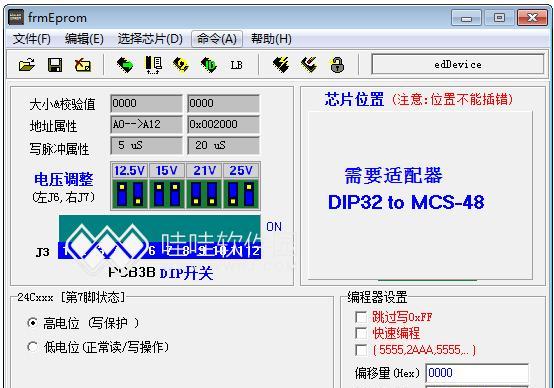Viewport: 554px width, 388px height.
Task: Click the LB toolbar button
Action: 236,65
